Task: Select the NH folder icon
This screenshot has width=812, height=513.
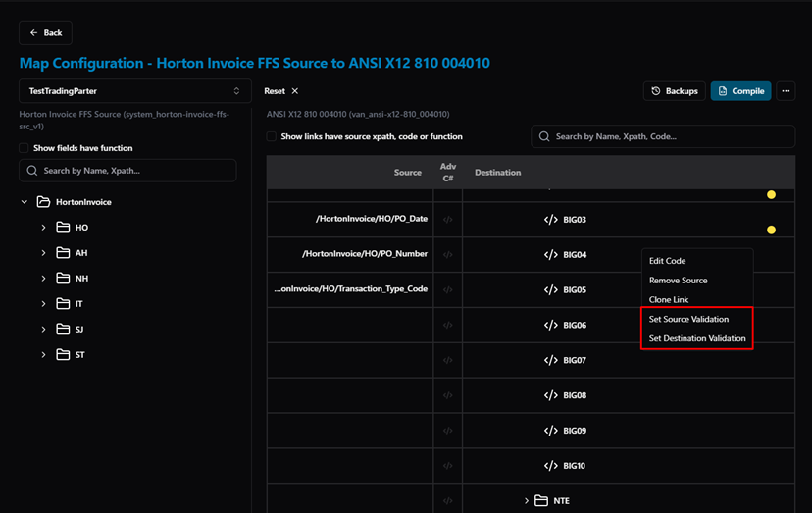Action: pos(63,279)
